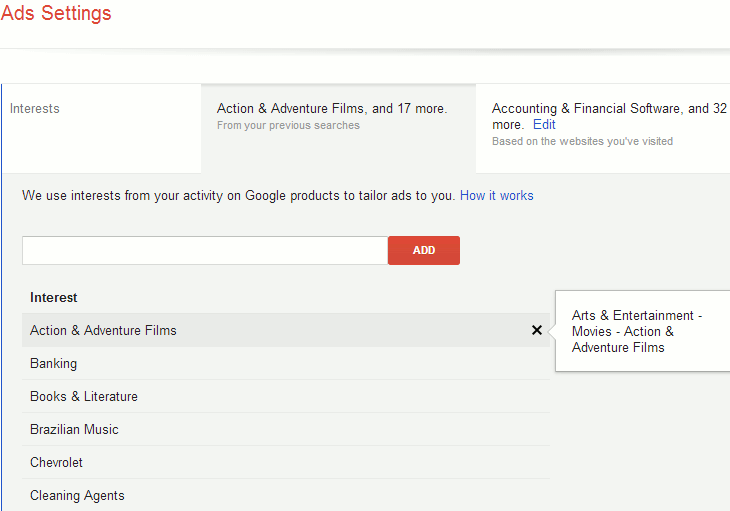The height and width of the screenshot is (511, 730).
Task: Select the Chevrolet interest row
Action: [286, 463]
